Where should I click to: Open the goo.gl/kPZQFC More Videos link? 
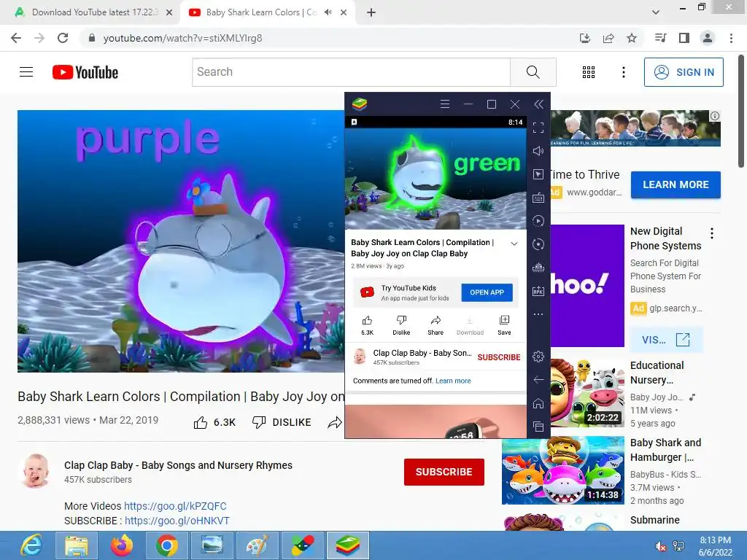pyautogui.click(x=175, y=506)
